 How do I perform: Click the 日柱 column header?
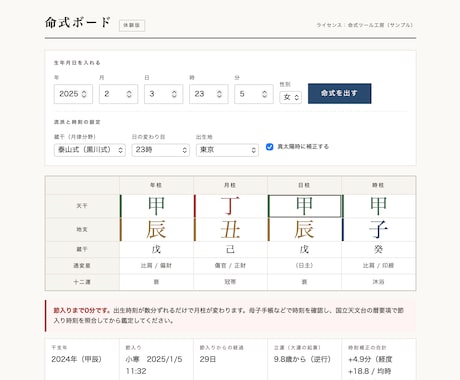pyautogui.click(x=304, y=185)
